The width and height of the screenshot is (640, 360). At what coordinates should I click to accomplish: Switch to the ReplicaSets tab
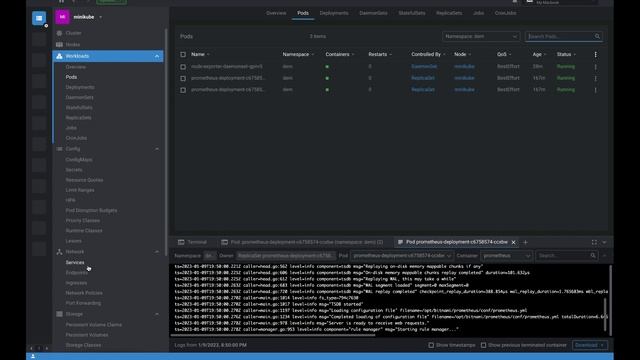449,13
